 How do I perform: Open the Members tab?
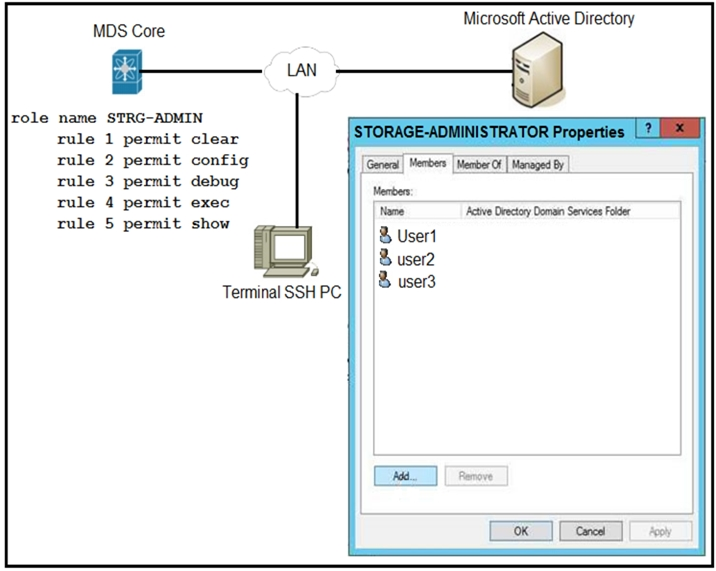428,164
